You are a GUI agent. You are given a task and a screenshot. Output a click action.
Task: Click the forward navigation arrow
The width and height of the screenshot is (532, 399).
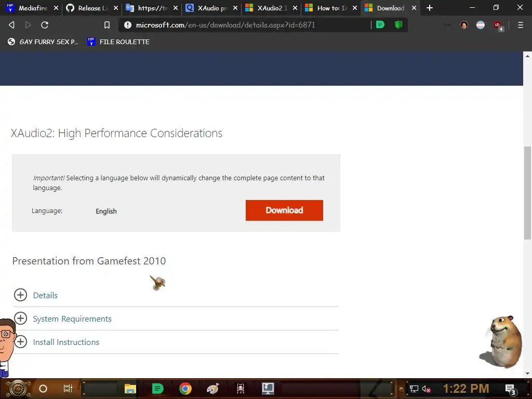click(x=28, y=25)
